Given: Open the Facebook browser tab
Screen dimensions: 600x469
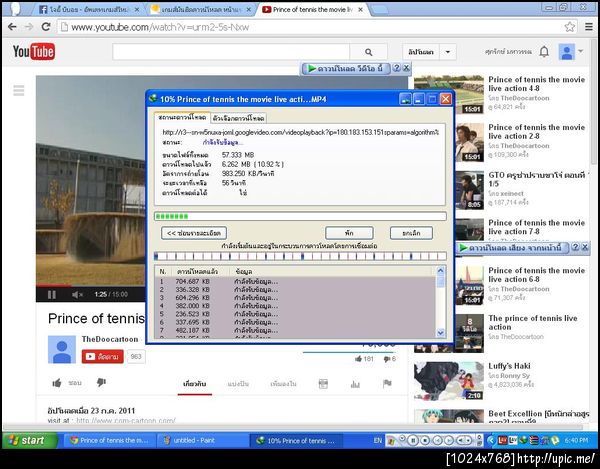Looking at the screenshot, I should (90, 10).
